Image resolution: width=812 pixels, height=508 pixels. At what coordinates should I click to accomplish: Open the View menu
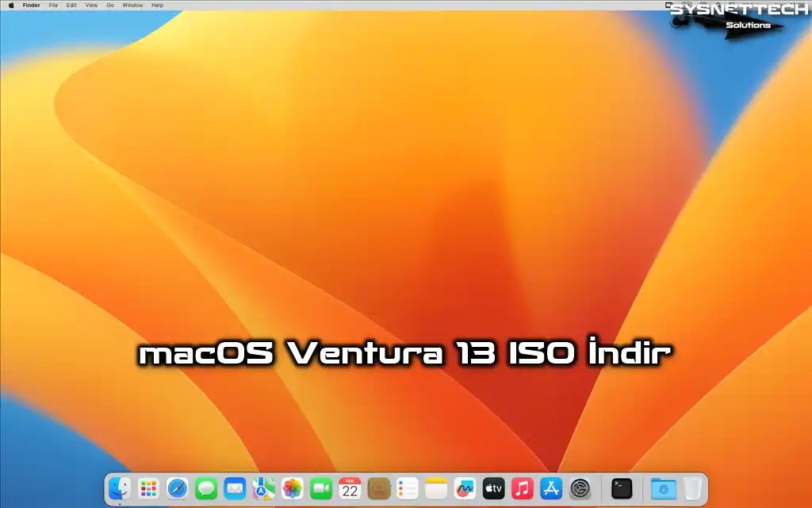pos(91,6)
